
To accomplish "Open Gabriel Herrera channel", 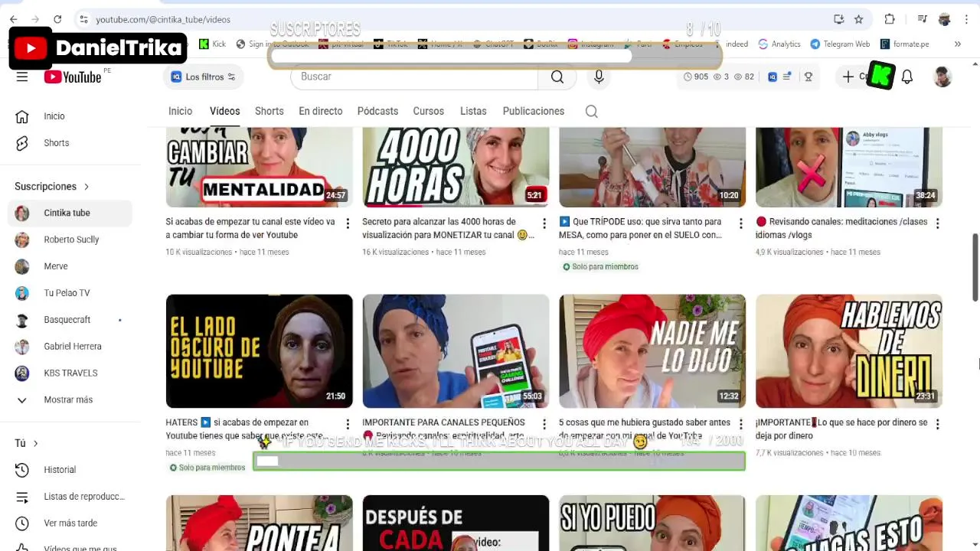I will pos(69,347).
